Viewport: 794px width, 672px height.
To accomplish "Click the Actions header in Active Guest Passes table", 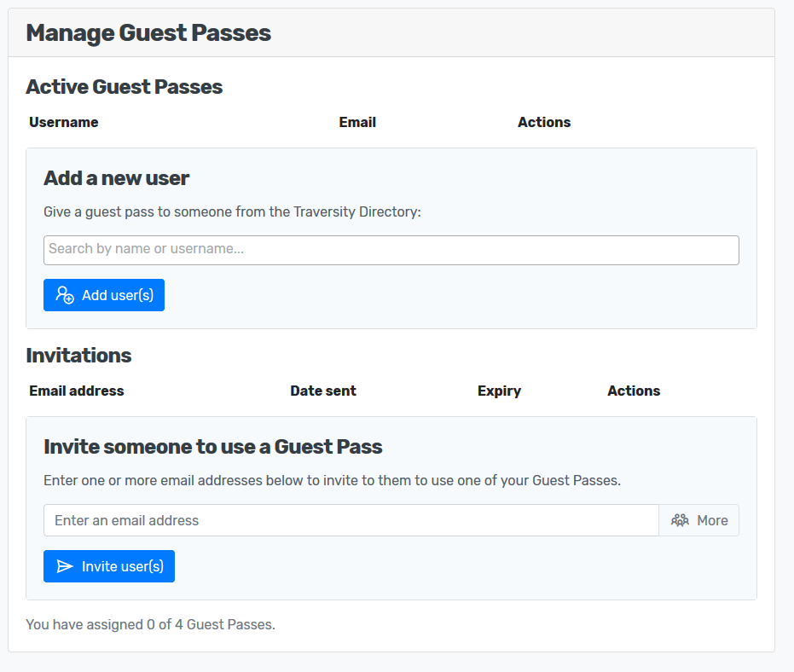I will [x=544, y=122].
